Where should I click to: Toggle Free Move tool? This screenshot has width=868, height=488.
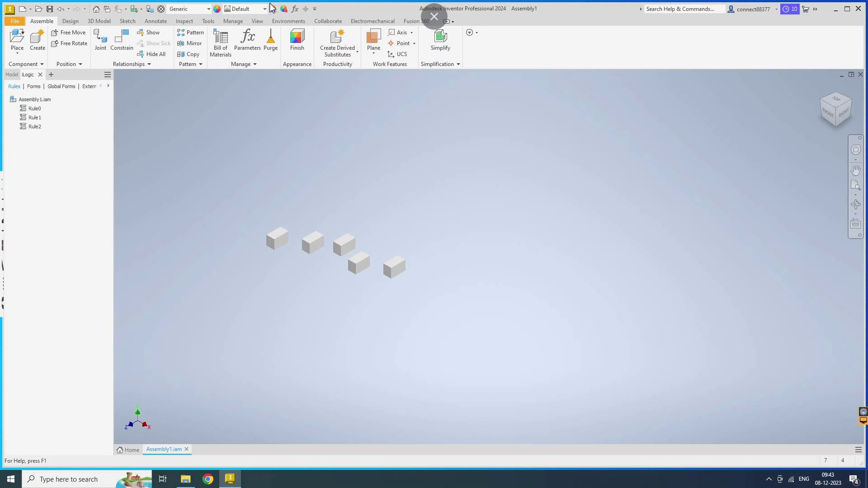coord(68,33)
